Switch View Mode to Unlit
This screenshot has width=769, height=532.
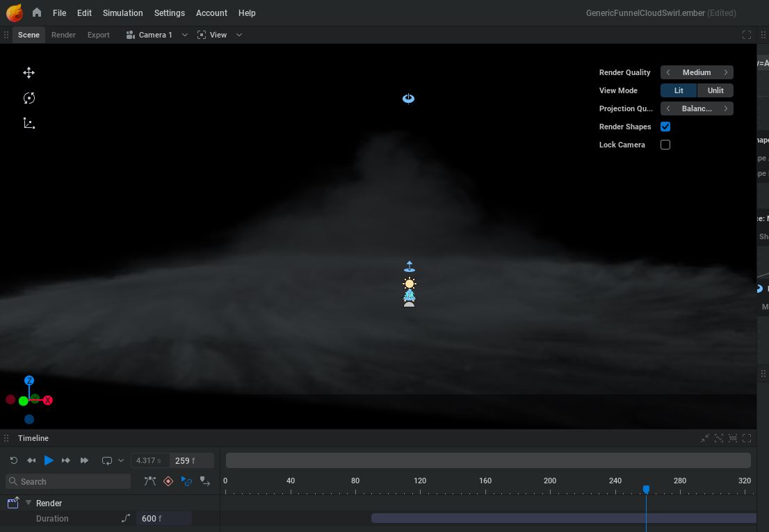coord(715,90)
